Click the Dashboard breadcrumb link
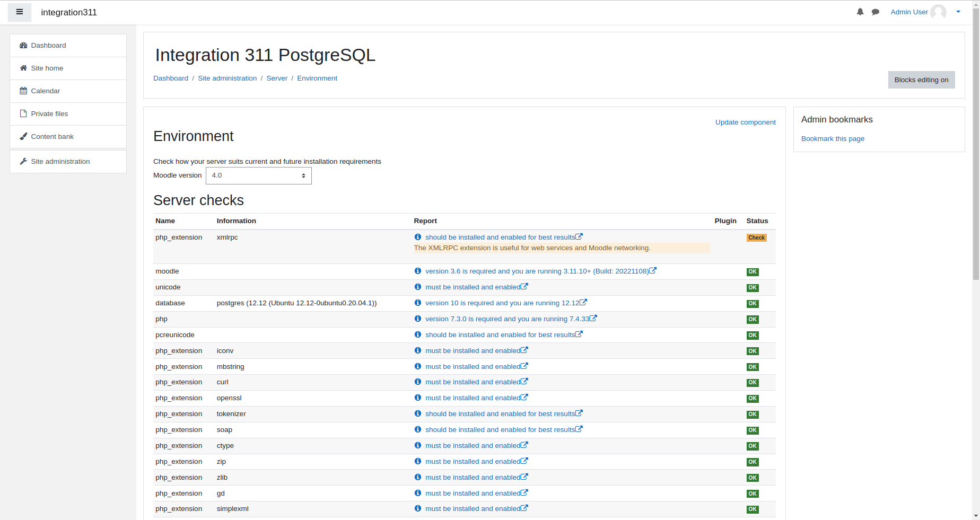The height and width of the screenshot is (520, 980). [171, 78]
